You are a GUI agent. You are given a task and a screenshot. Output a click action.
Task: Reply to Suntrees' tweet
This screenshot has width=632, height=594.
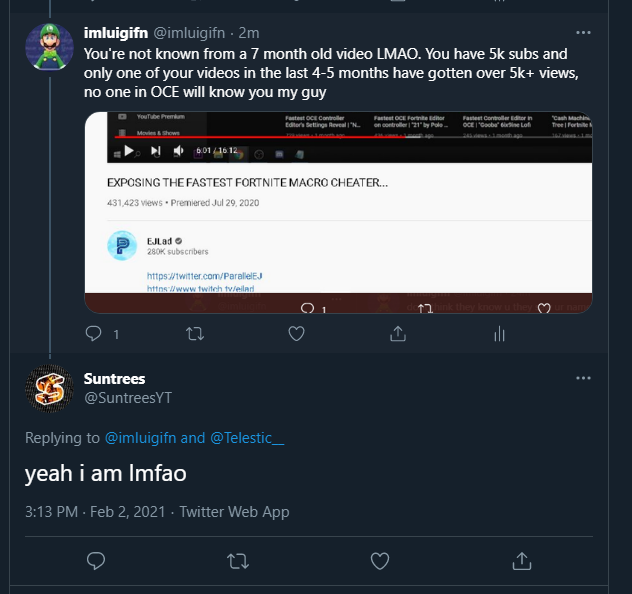(x=96, y=559)
